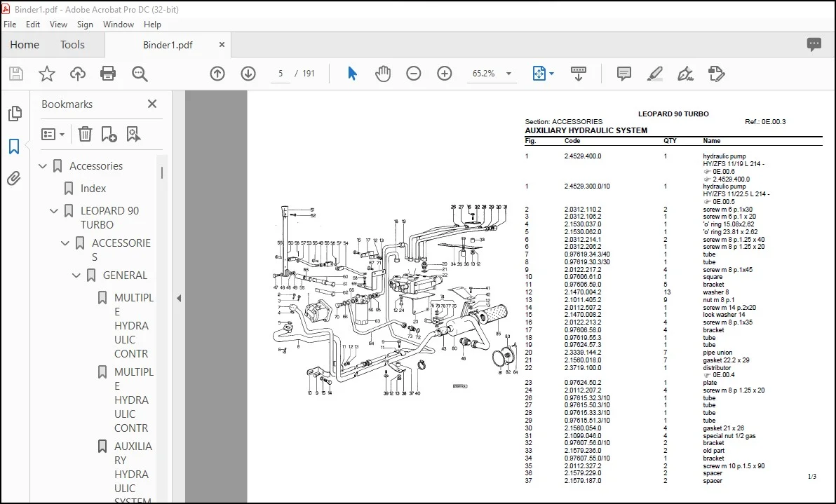This screenshot has width=836, height=504.
Task: Print the document with printer icon
Action: pos(108,74)
